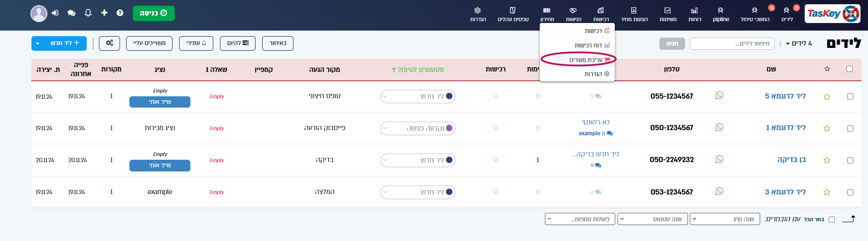Filter leads by להיום
868x241 pixels.
coord(238,43)
